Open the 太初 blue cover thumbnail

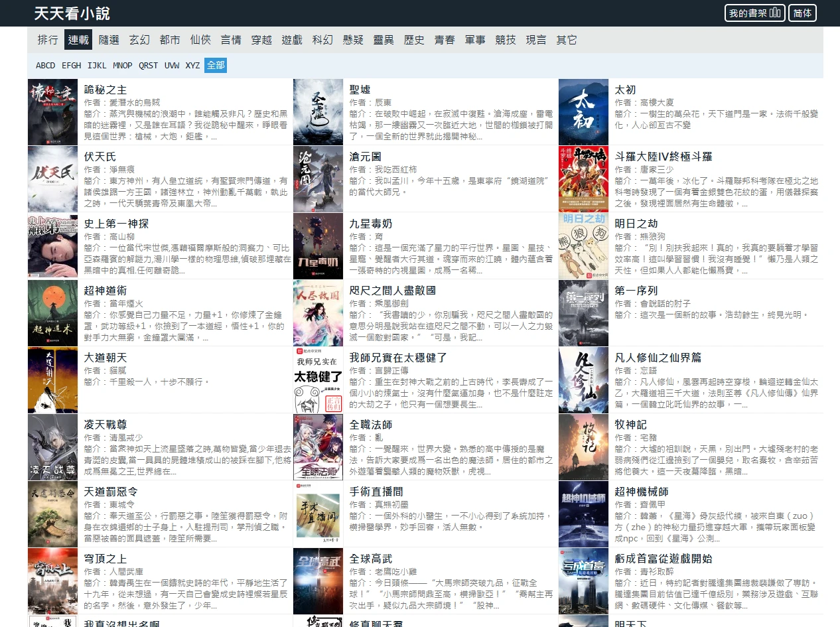583,112
